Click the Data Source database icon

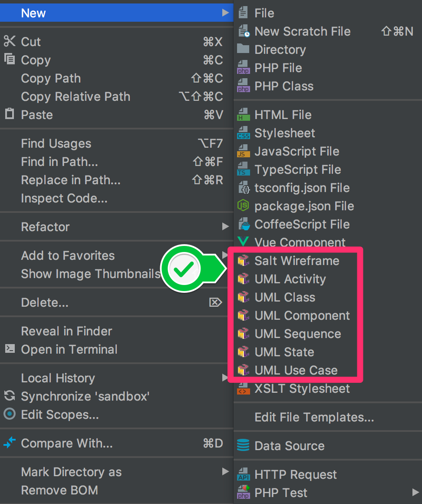pyautogui.click(x=243, y=445)
